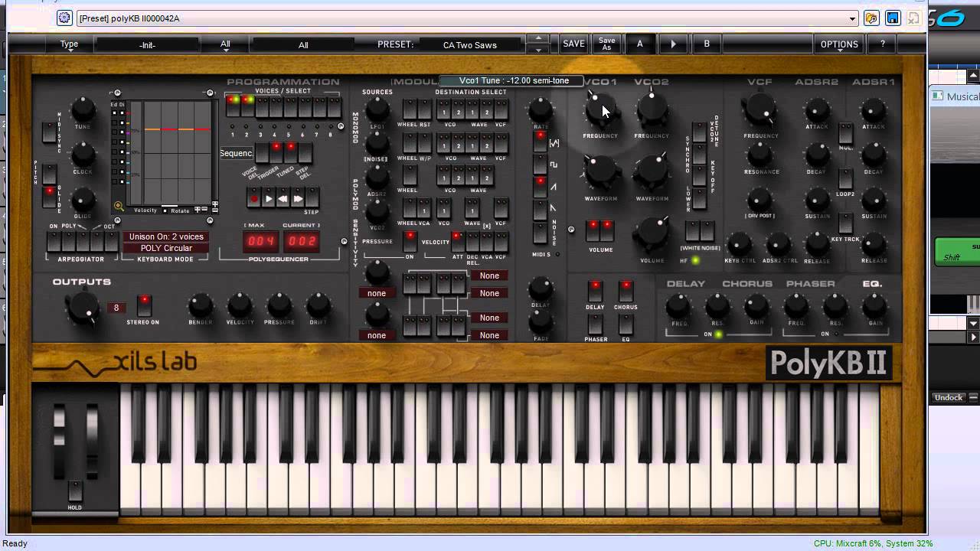Toggle the sequencer TUNED switch

pyautogui.click(x=290, y=152)
